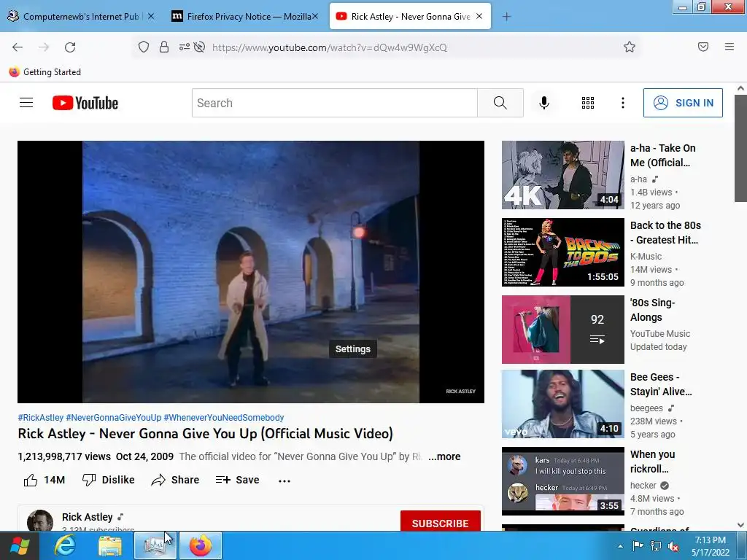Image resolution: width=747 pixels, height=560 pixels.
Task: Open the YouTube apps grid icon
Action: [588, 103]
